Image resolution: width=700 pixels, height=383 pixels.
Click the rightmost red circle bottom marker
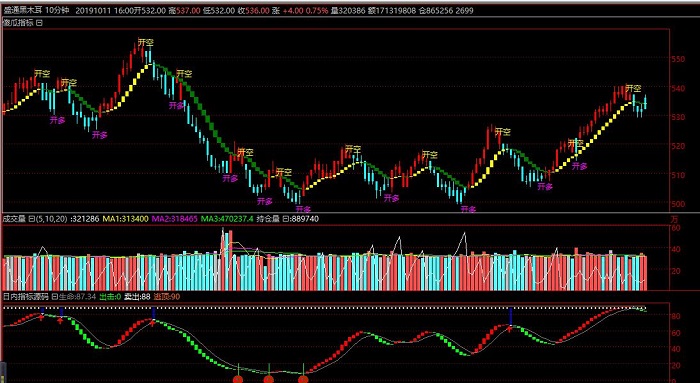(x=303, y=379)
